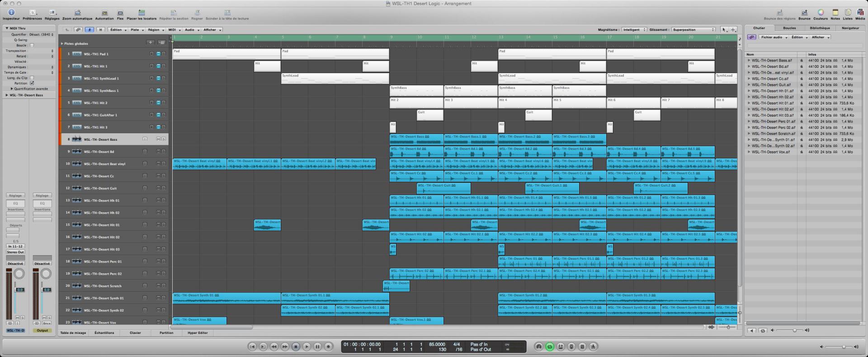
Task: Open the Hyper Editor tab
Action: [x=198, y=333]
